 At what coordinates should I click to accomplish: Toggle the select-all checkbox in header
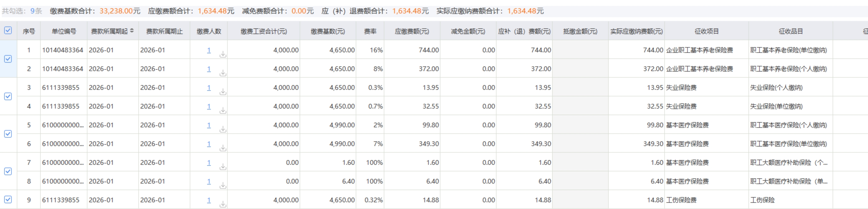tap(8, 31)
